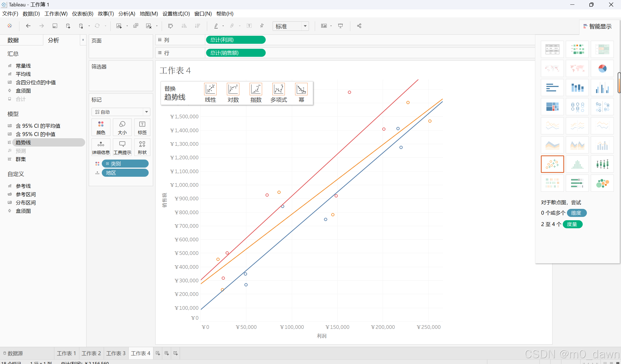This screenshot has width=621, height=364.
Task: Select 平均线 in the analytics pane
Action: [23, 74]
